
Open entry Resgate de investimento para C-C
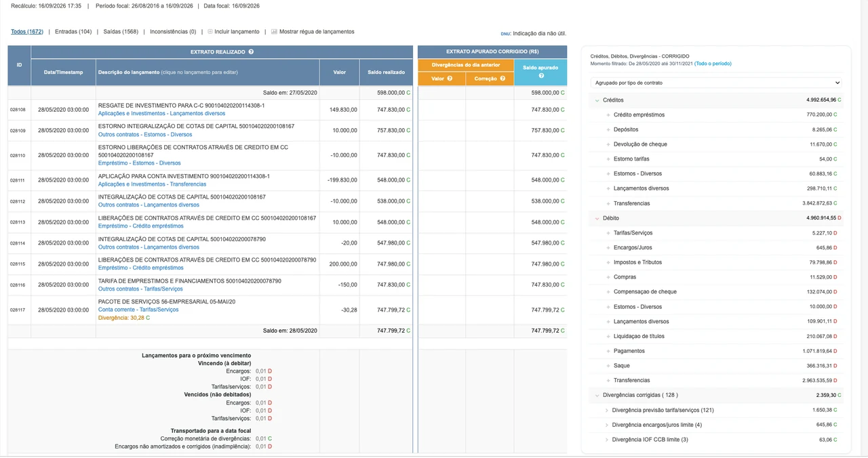tap(181, 106)
